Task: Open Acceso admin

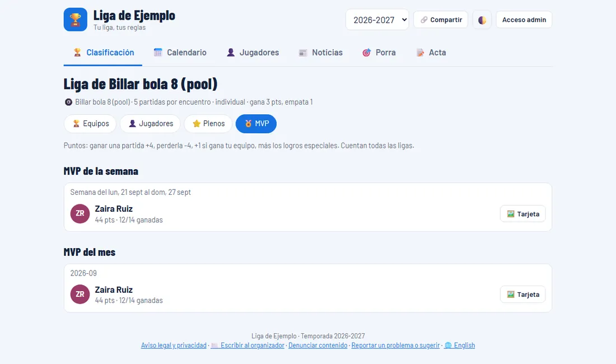Action: [524, 20]
